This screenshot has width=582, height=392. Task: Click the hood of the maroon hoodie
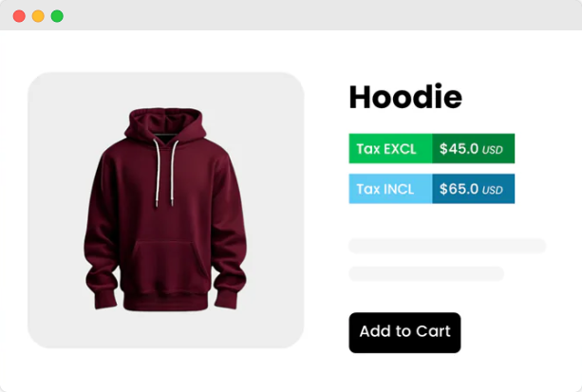coord(165,124)
